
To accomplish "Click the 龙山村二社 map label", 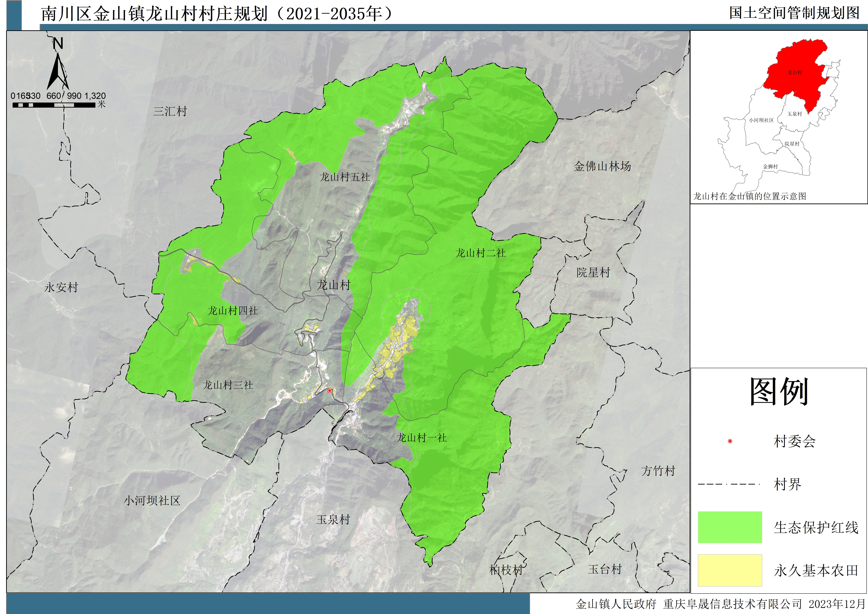I will click(480, 253).
